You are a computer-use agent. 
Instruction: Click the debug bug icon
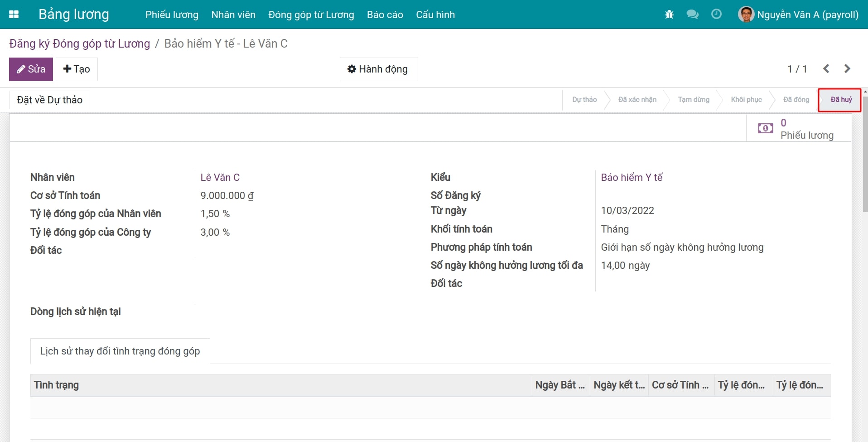pos(669,15)
